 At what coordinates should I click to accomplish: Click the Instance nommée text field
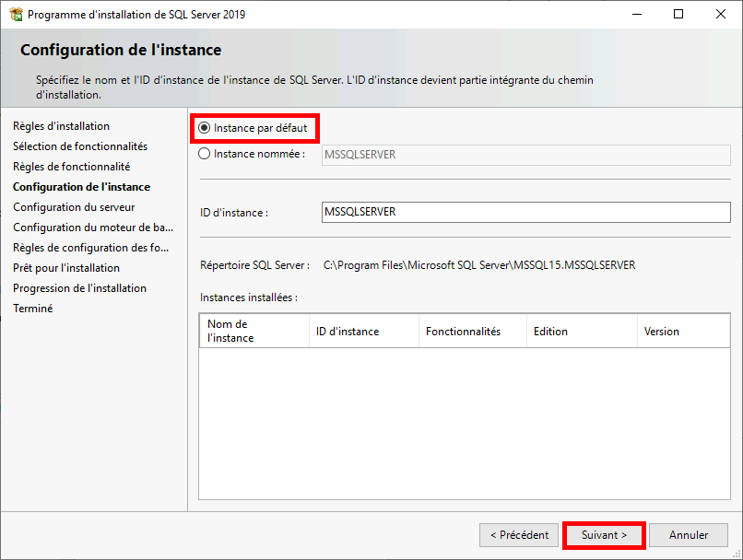coord(525,154)
